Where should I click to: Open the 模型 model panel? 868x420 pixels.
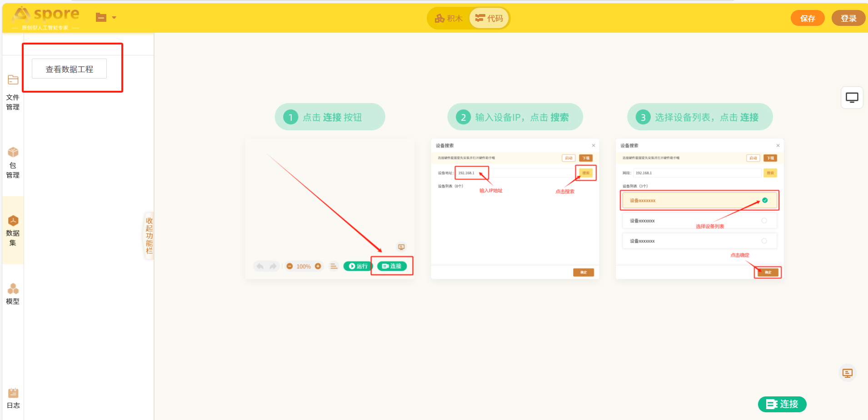[x=13, y=293]
